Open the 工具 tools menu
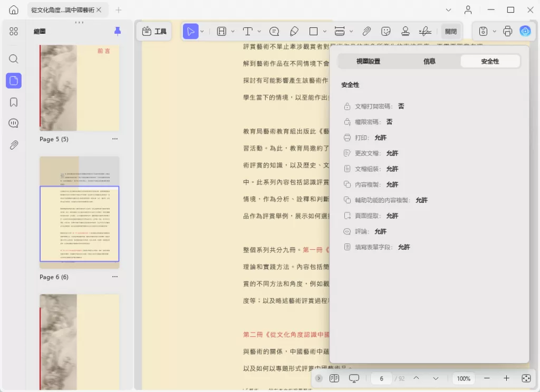Screen dimensions: 540x392 coord(155,31)
